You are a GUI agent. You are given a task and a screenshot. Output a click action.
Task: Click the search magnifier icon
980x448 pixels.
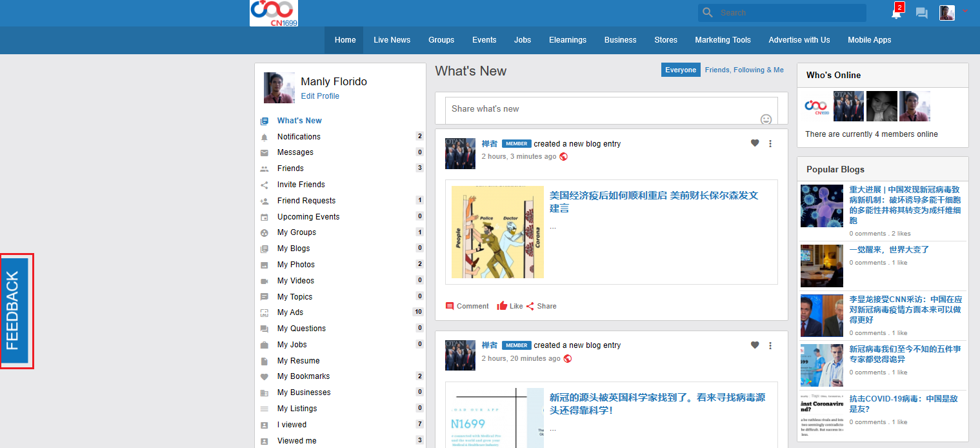[708, 13]
